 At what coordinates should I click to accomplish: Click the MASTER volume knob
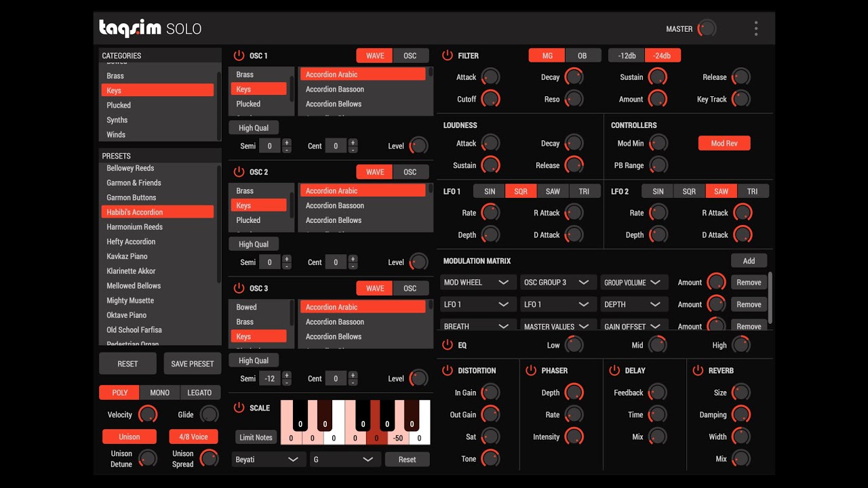click(707, 28)
